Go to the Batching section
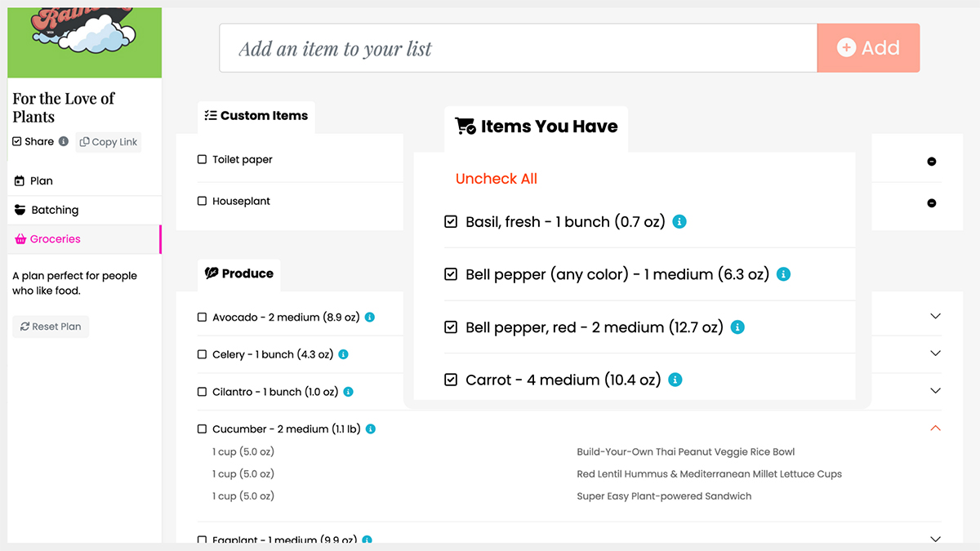 click(x=54, y=210)
